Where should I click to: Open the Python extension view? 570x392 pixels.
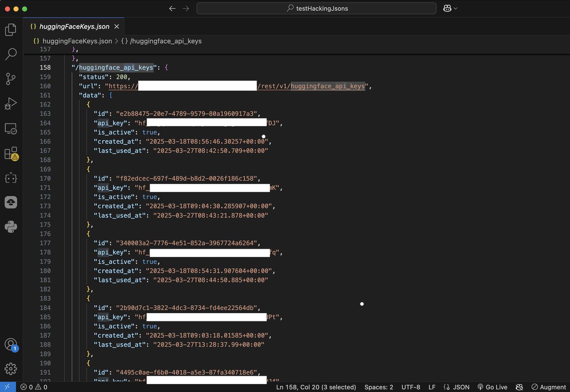coord(10,227)
